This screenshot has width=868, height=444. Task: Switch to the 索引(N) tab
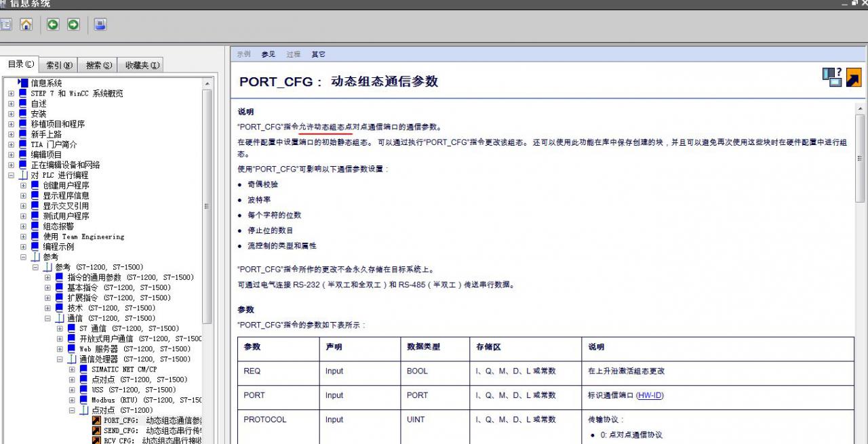[x=59, y=65]
